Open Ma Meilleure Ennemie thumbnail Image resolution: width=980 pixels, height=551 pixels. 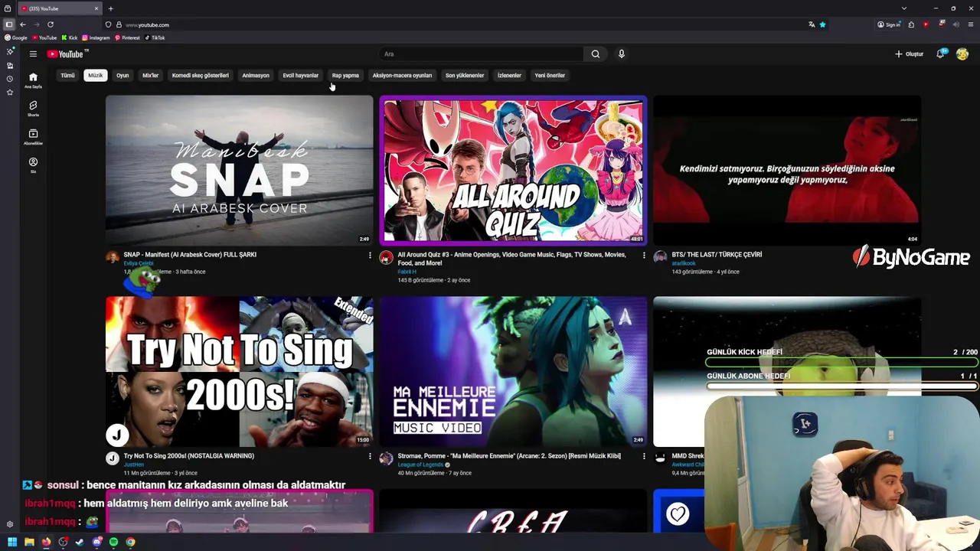click(x=513, y=371)
